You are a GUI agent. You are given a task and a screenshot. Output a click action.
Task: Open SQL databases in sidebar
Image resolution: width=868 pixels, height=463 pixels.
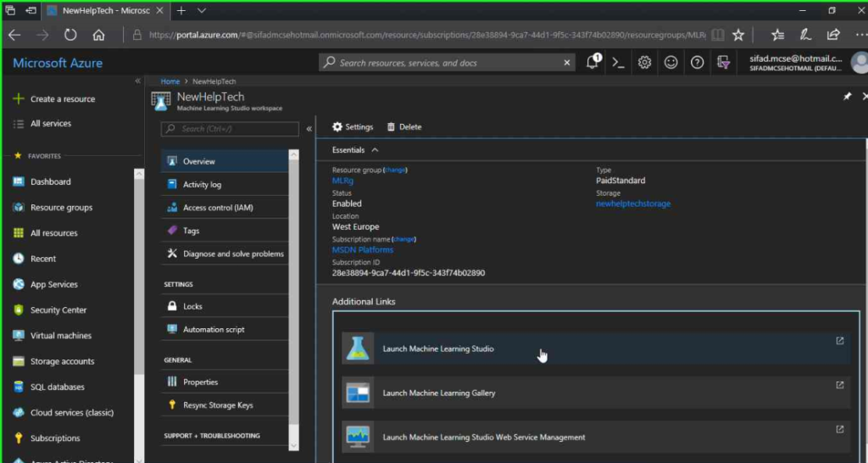pyautogui.click(x=49, y=388)
